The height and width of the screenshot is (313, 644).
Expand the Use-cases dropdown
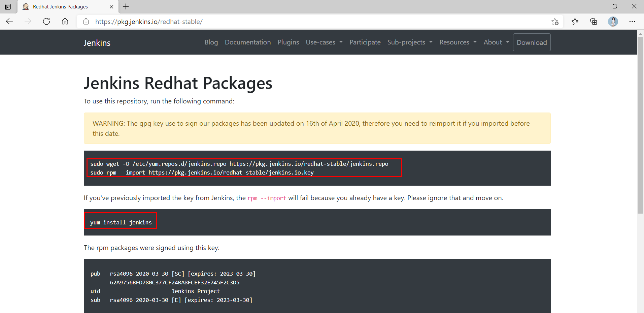point(324,42)
